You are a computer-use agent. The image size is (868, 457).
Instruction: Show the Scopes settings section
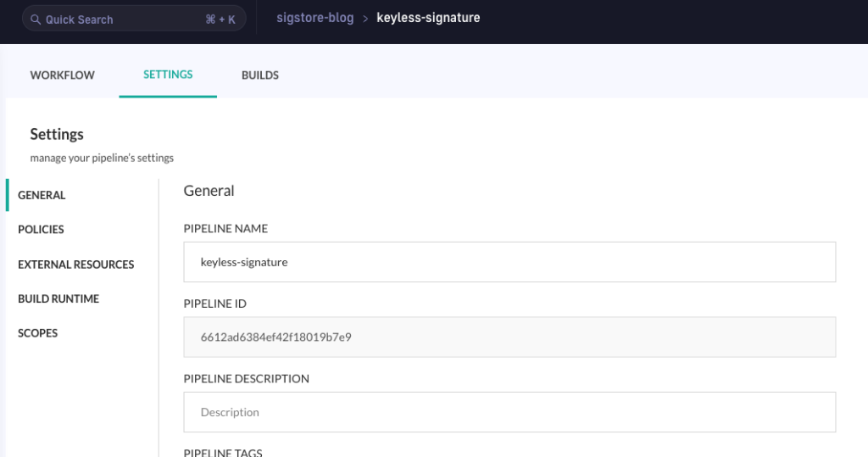pyautogui.click(x=38, y=333)
